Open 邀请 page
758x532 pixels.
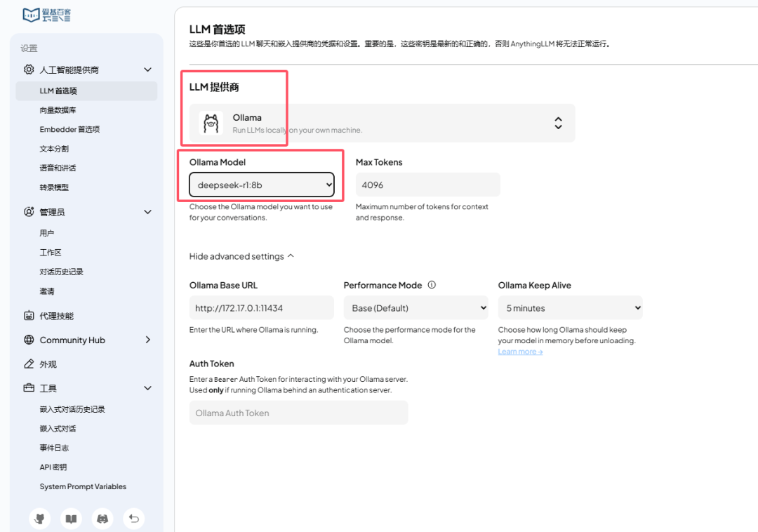(47, 291)
